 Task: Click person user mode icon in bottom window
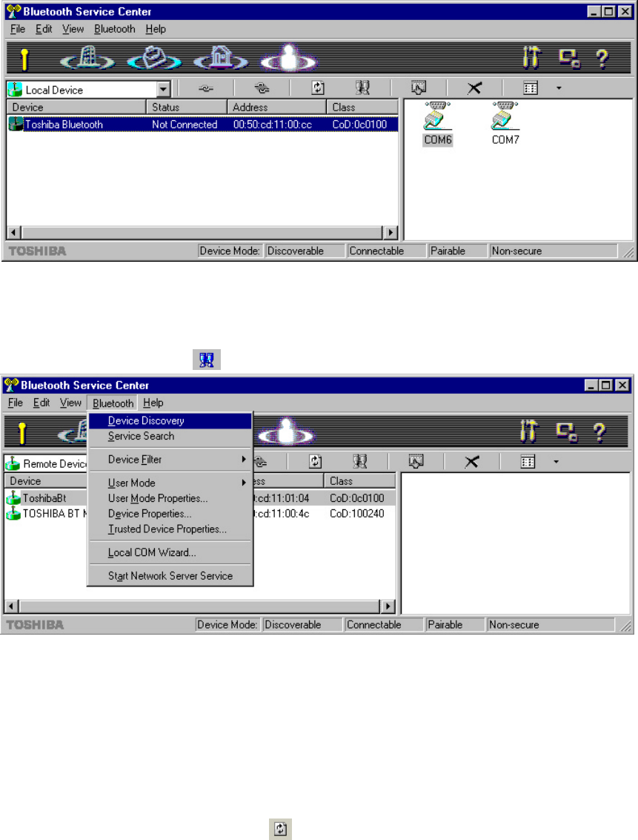[286, 431]
